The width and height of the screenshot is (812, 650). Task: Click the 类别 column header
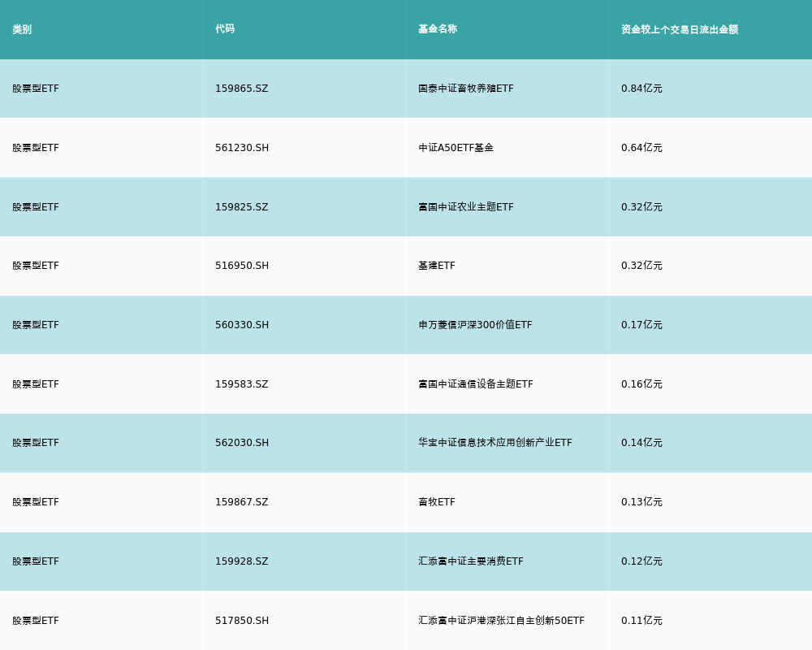coord(22,29)
